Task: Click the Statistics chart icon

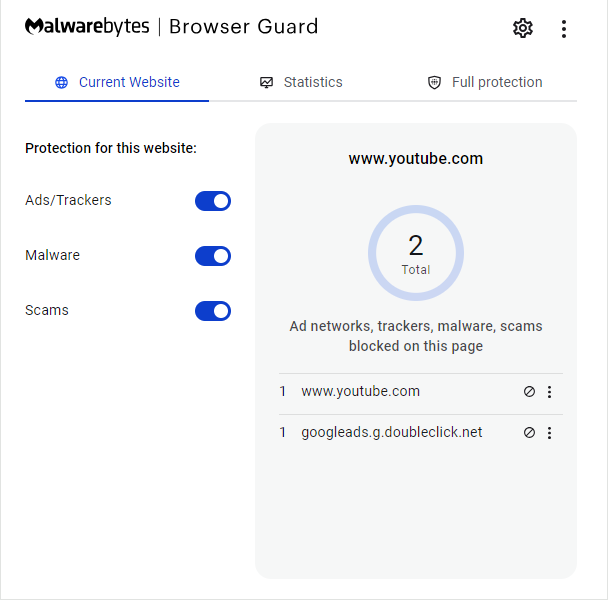Action: (x=266, y=82)
